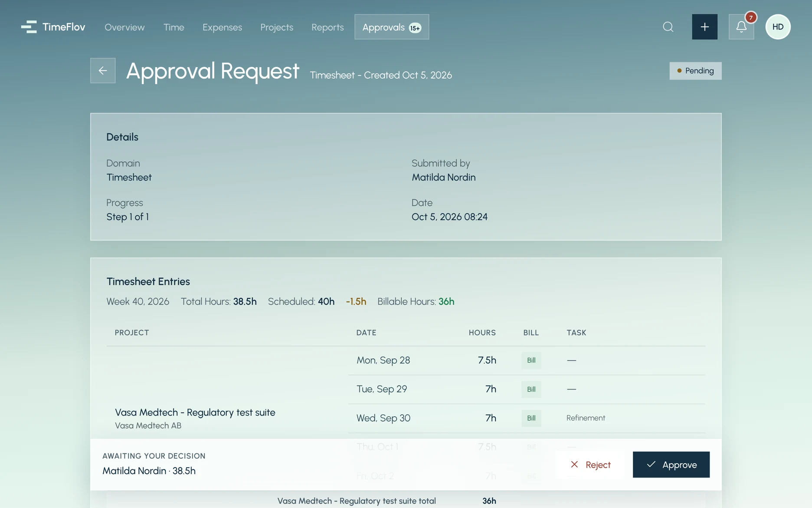Viewport: 812px width, 508px height.
Task: Click the Bill tag for Tue, Sep 29
Action: point(531,389)
